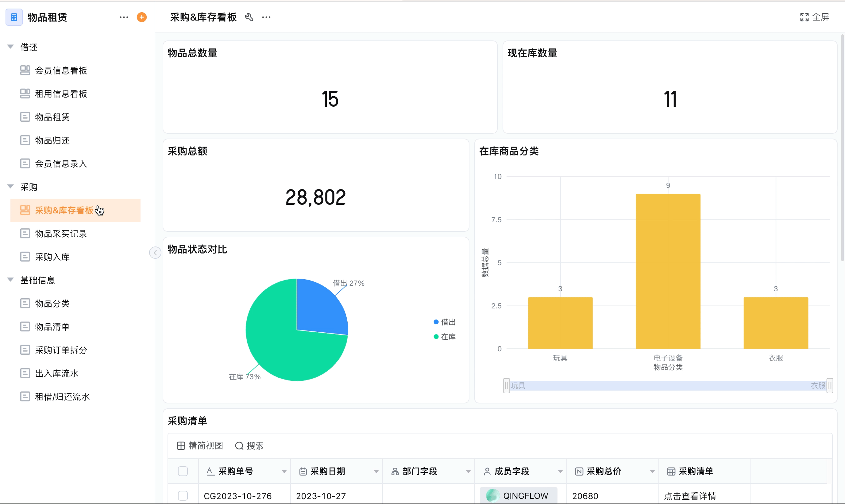Click the 衣服 yellow bar in chart
845x504 pixels.
[x=776, y=323]
